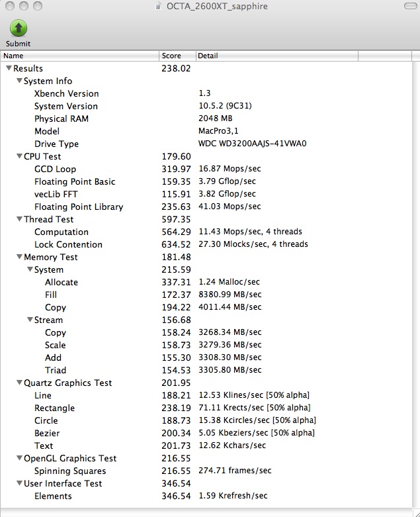Click the 27.30 Mlocks/sec detail
The height and width of the screenshot is (517, 420).
253,244
